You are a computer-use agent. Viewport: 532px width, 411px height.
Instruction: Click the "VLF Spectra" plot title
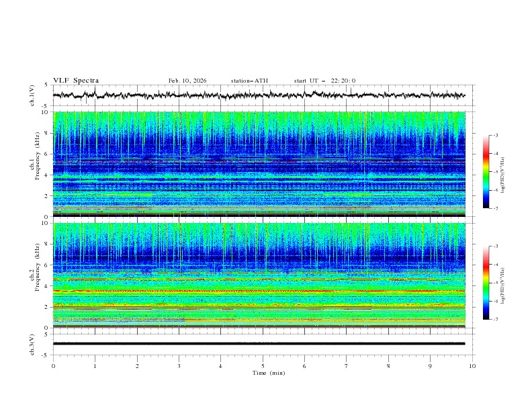[76, 81]
